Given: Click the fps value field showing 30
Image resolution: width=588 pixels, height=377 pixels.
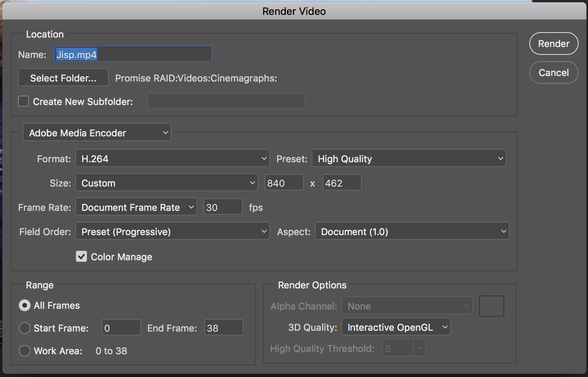Looking at the screenshot, I should tap(223, 207).
